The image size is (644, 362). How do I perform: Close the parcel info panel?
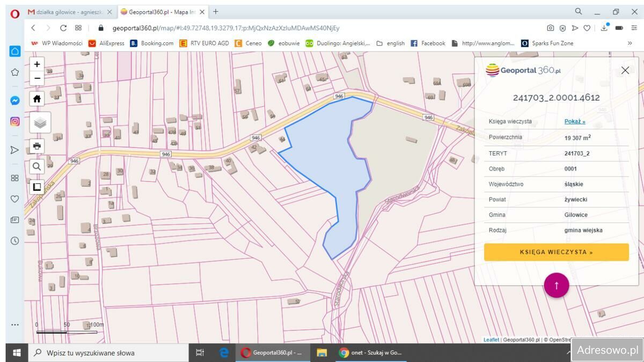tap(625, 70)
